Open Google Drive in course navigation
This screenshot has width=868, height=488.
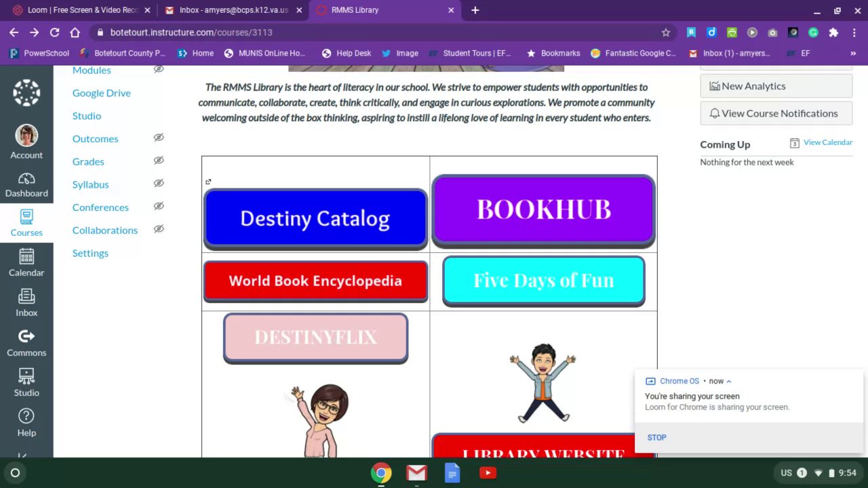[x=102, y=93]
